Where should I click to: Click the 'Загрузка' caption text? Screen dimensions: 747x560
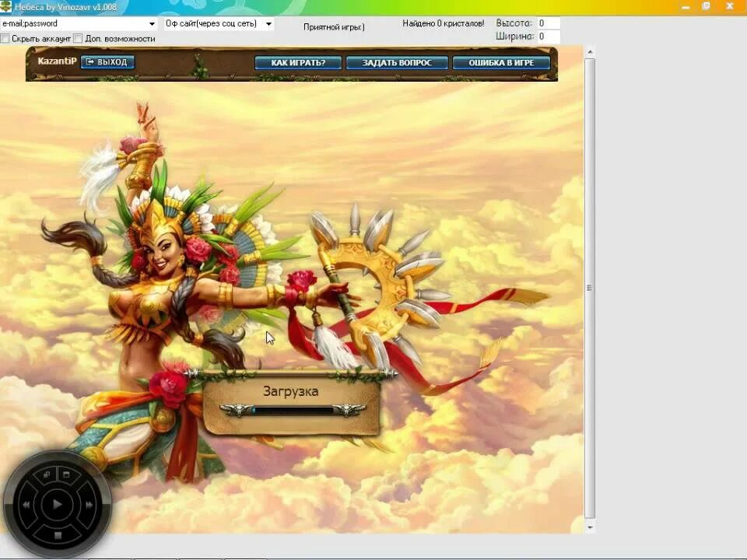[290, 391]
